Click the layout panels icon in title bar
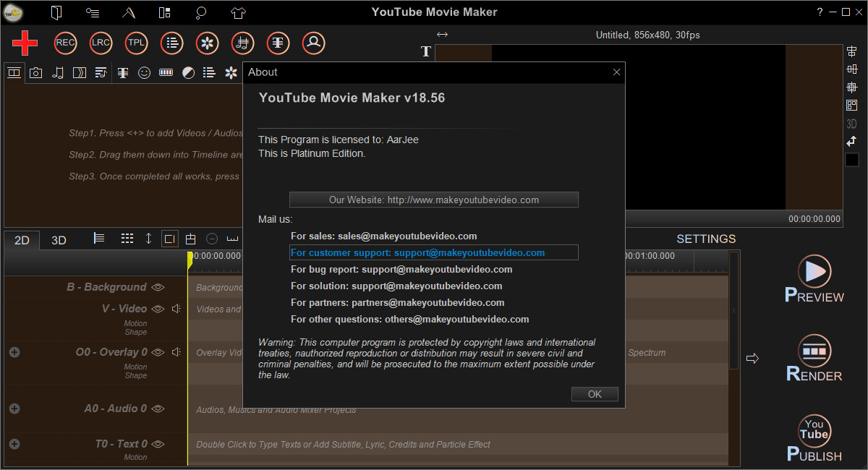This screenshot has height=470, width=868. [165, 12]
